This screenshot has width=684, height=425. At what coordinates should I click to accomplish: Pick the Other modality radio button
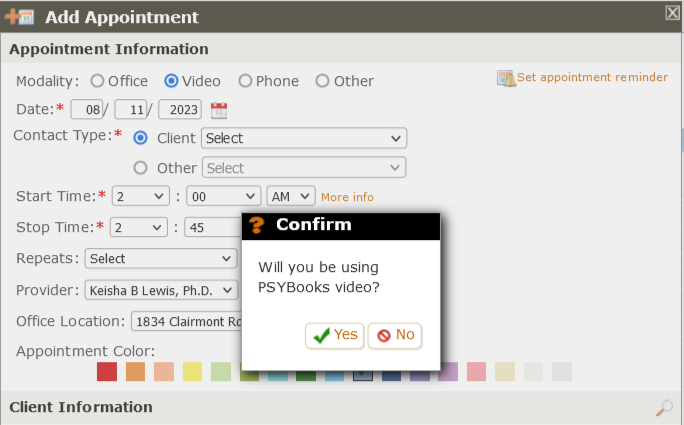click(322, 81)
